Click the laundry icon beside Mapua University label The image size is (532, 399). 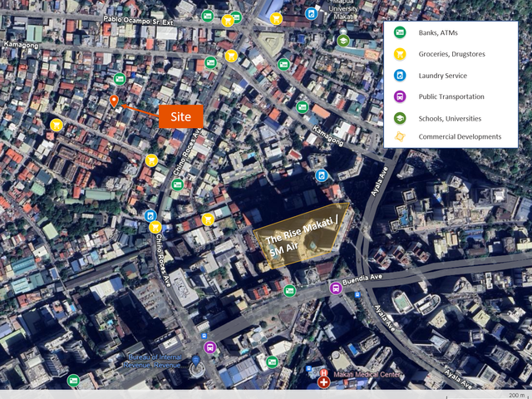(x=311, y=14)
